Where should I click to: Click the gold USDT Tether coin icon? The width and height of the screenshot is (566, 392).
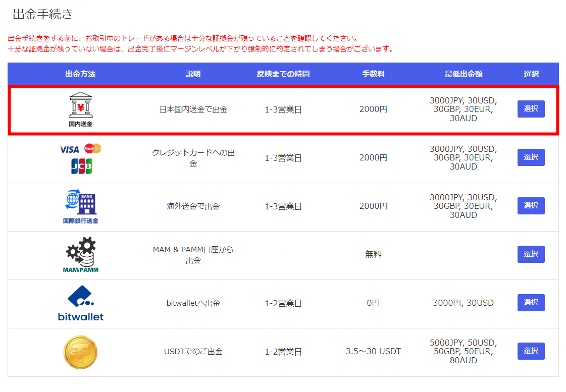pos(80,352)
